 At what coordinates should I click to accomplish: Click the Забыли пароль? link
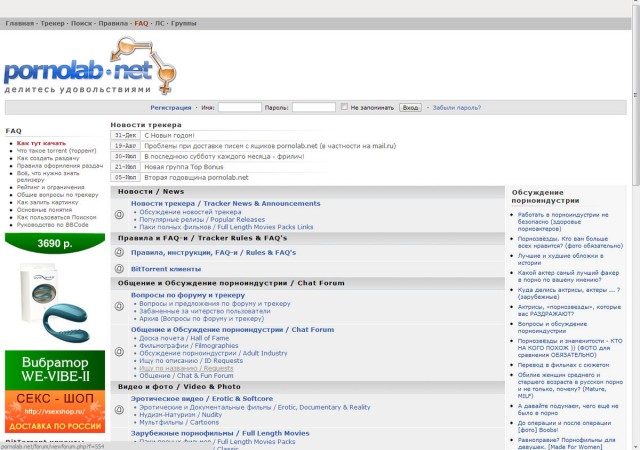coord(457,108)
